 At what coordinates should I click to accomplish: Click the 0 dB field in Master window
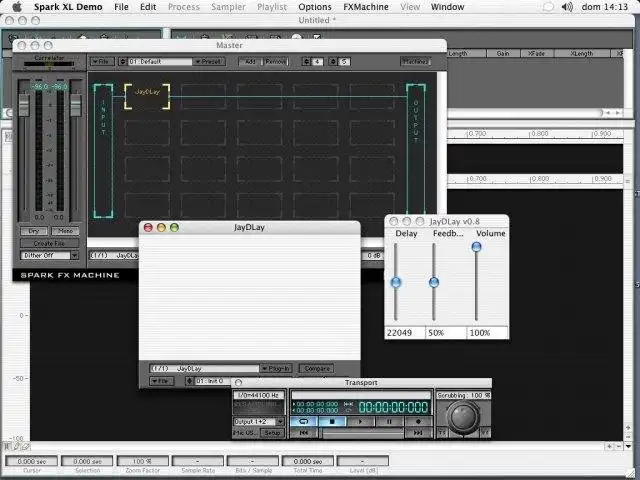point(373,256)
